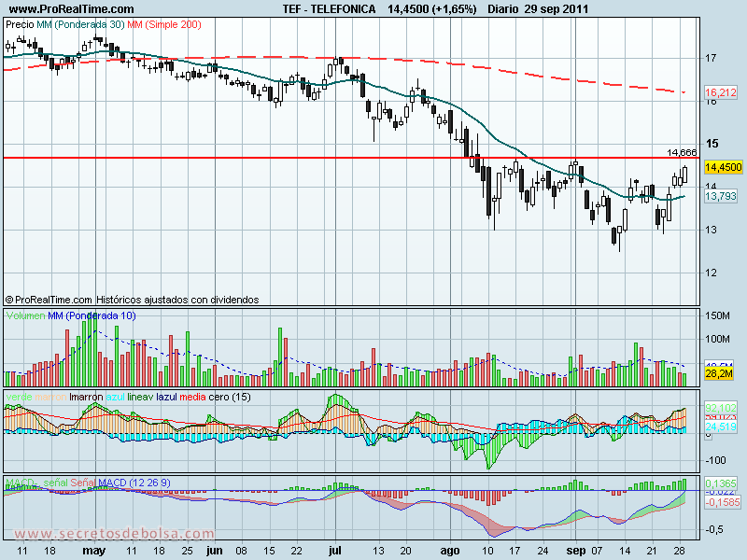
Task: Click the MM (Ponderada 30) legend label
Action: pyautogui.click(x=80, y=25)
